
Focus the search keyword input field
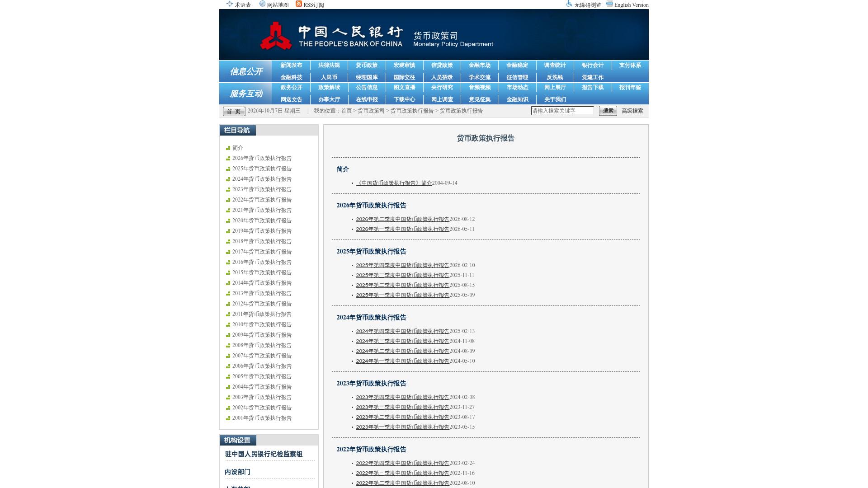562,111
